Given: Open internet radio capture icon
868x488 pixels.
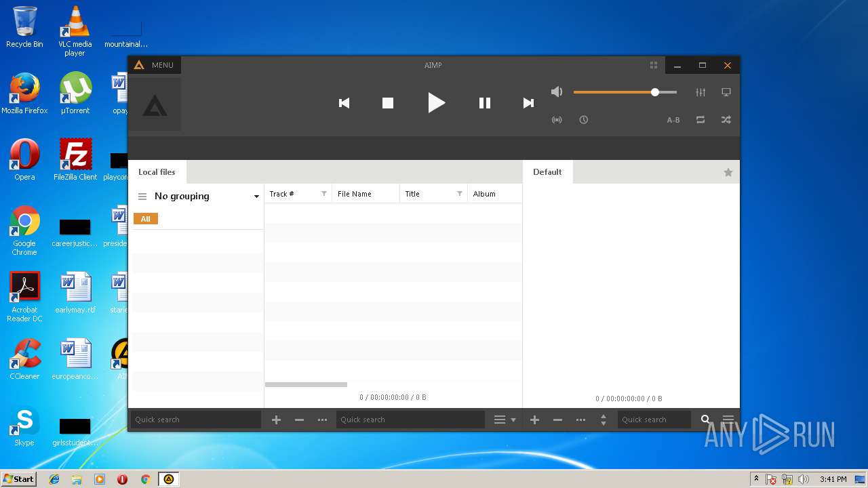Looking at the screenshot, I should [557, 120].
